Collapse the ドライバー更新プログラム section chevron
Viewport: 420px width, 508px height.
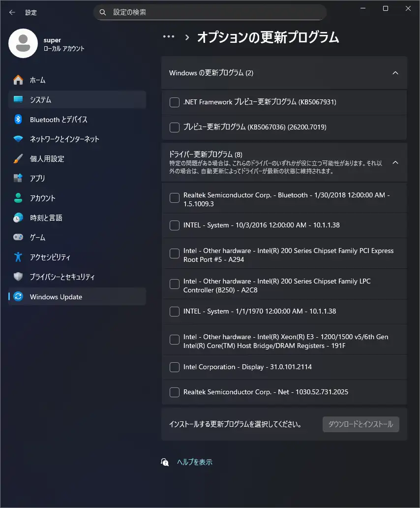coord(395,162)
